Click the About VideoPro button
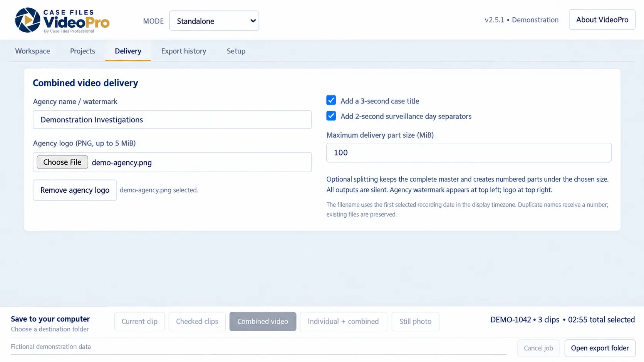Screen dimensions: 644x362 pyautogui.click(x=602, y=20)
